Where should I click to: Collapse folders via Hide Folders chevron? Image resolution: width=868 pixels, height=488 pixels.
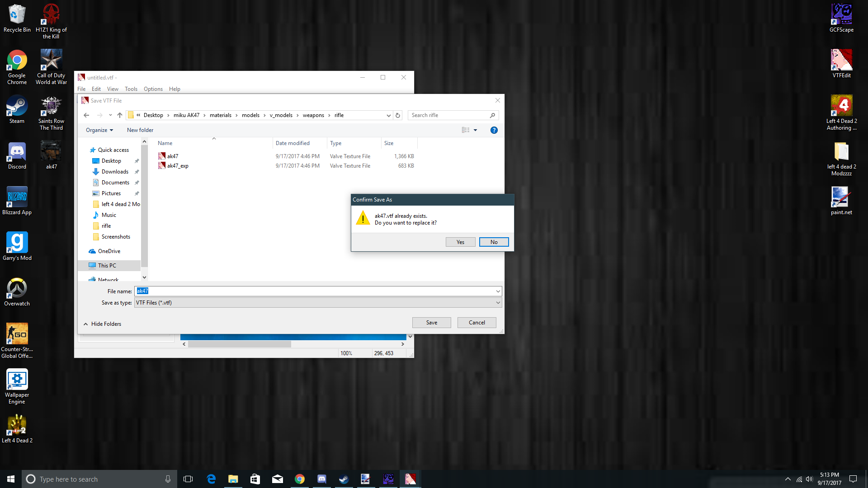pyautogui.click(x=86, y=324)
